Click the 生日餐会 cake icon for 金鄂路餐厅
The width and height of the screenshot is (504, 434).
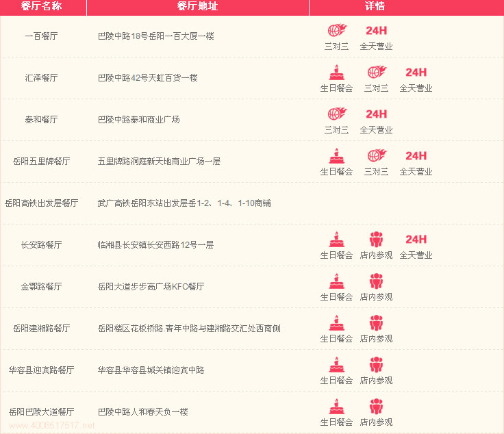tap(336, 281)
